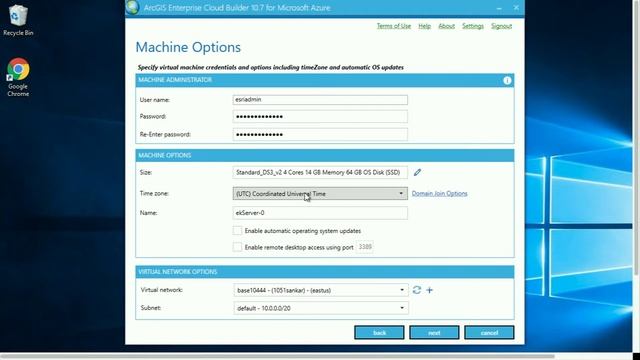Image resolution: width=640 pixels, height=360 pixels.
Task: Click the Cloud Builder globe title icon
Action: tap(133, 7)
